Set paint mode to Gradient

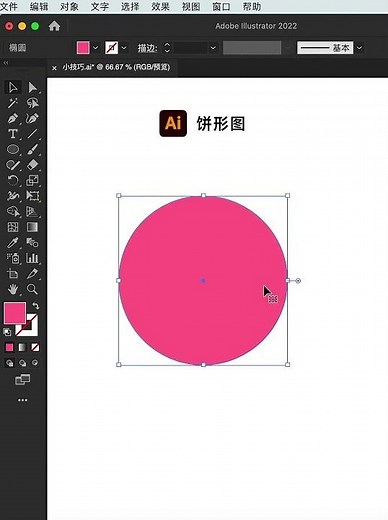point(22,347)
